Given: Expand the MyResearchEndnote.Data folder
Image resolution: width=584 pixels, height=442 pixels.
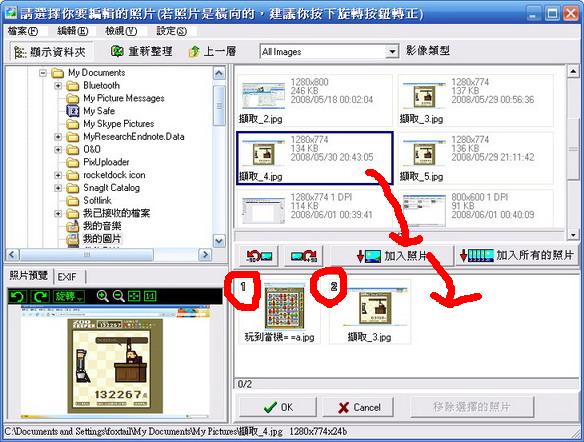Looking at the screenshot, I should click(x=58, y=137).
